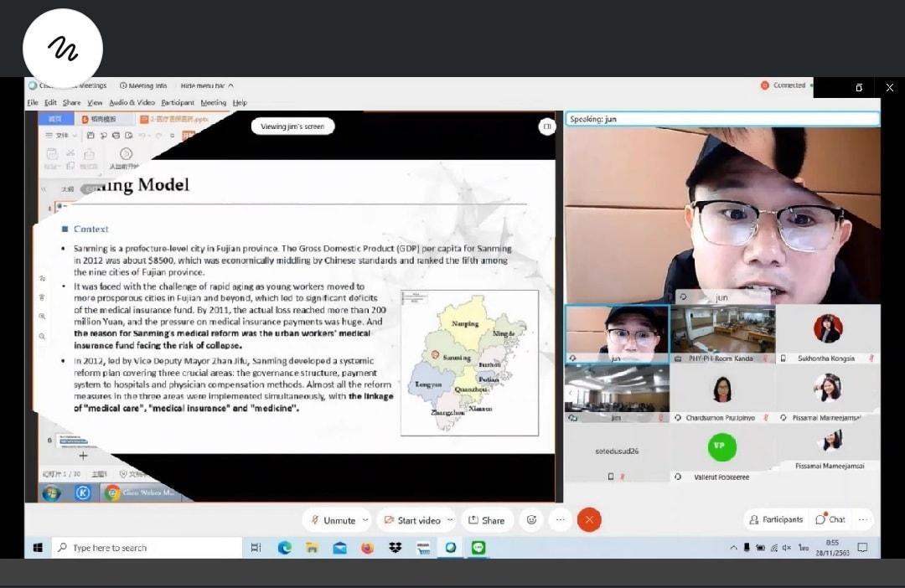
Task: Open more options ellipsis beside Chat
Action: tap(863, 519)
